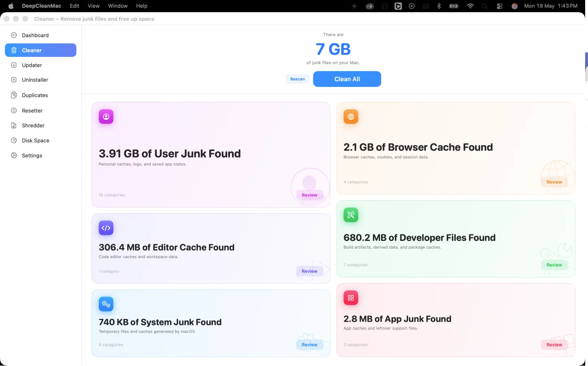Screen dimensions: 588x366
Task: Open the Wi-Fi menu in menu bar
Action: click(470, 6)
